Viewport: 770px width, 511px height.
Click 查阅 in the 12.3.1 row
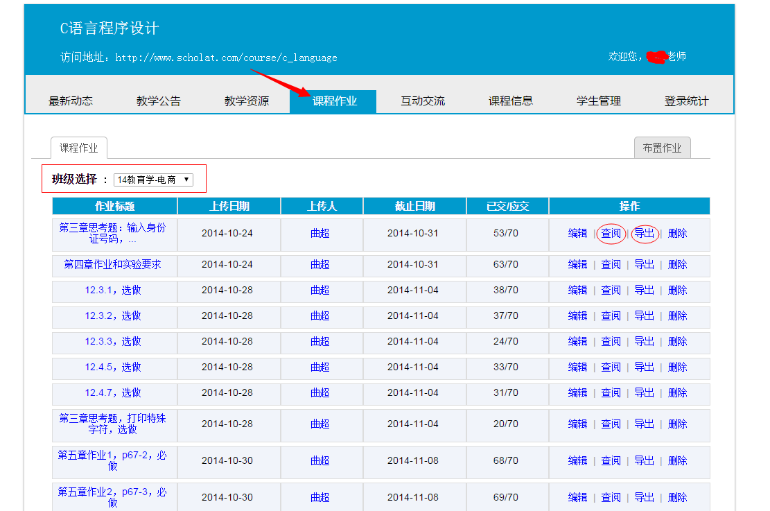[x=611, y=290]
